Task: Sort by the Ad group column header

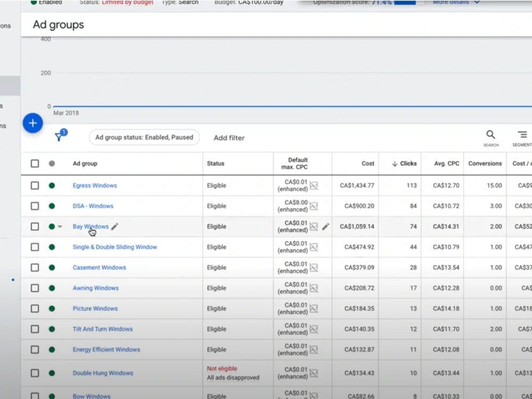Action: (85, 163)
